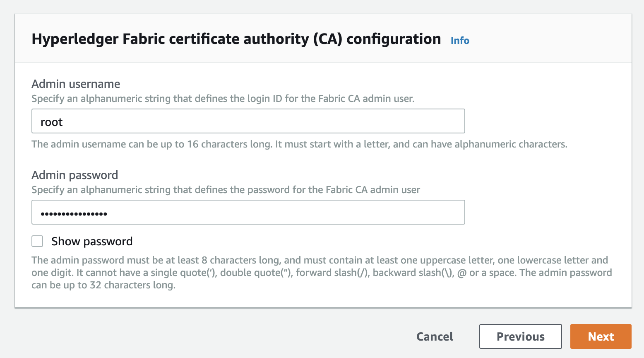This screenshot has width=644, height=358.
Task: Click the username hint about 16 characters
Action: point(299,144)
